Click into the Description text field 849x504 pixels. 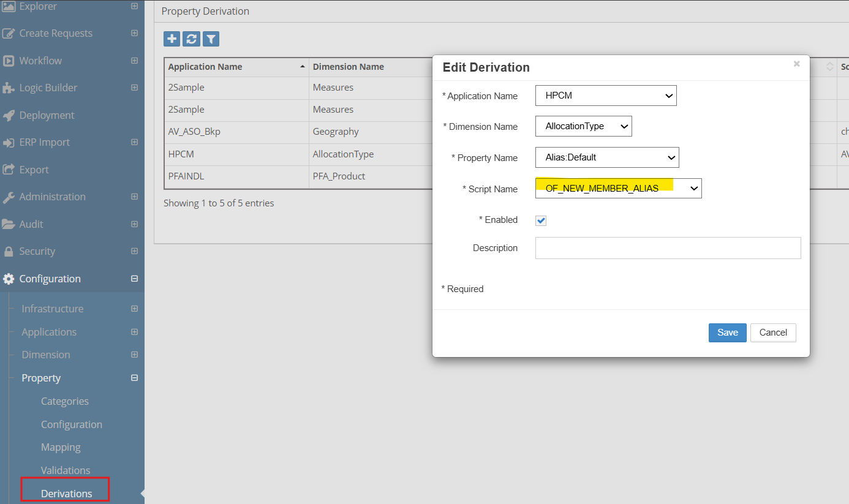[x=668, y=248]
